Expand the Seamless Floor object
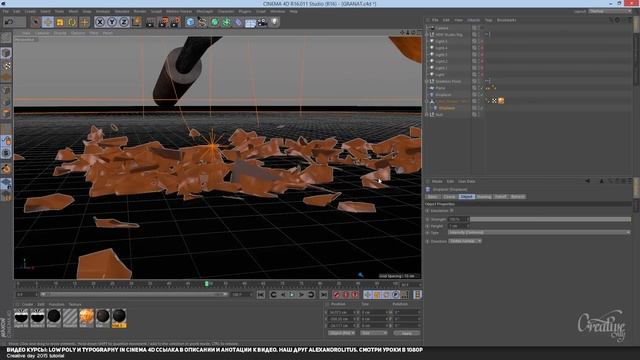Screen dimensions: 640x360 [427, 81]
